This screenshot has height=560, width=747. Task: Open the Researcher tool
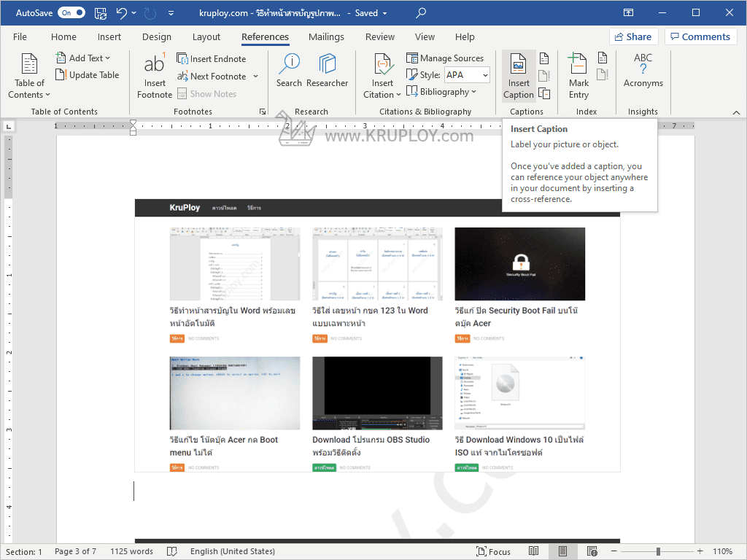328,71
